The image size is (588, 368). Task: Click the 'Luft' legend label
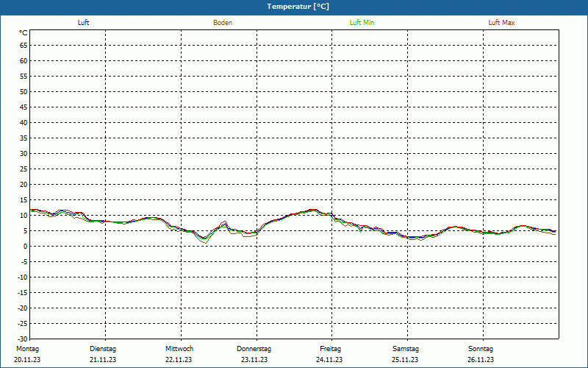click(83, 23)
